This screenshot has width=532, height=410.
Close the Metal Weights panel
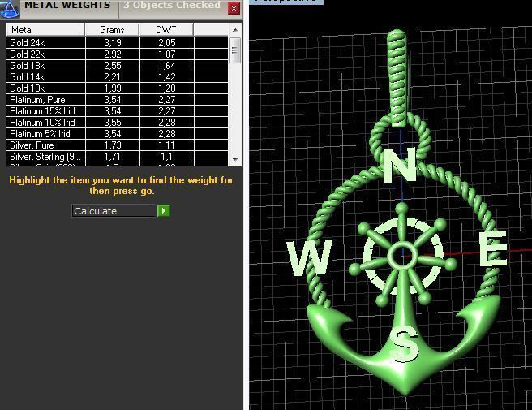pos(234,8)
